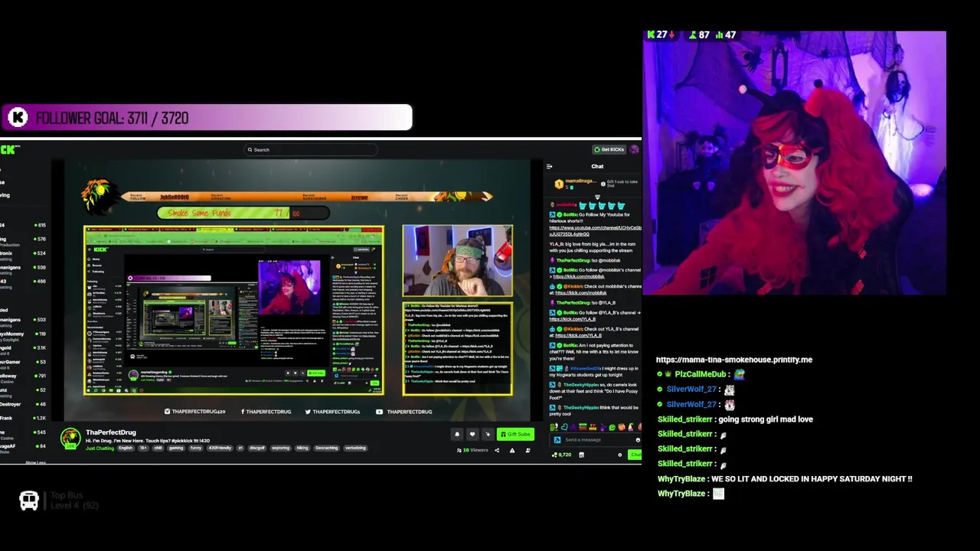Report stream with warning triangle icon
The width and height of the screenshot is (980, 551).
[x=512, y=450]
